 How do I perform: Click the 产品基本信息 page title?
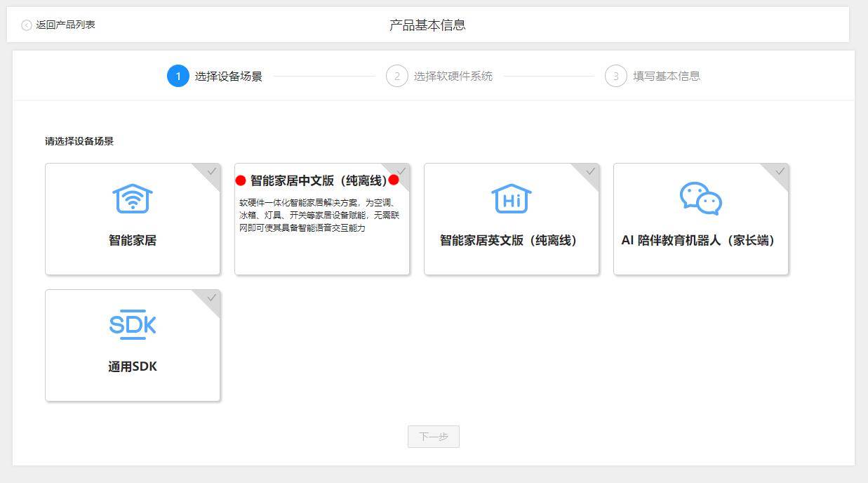[x=427, y=25]
